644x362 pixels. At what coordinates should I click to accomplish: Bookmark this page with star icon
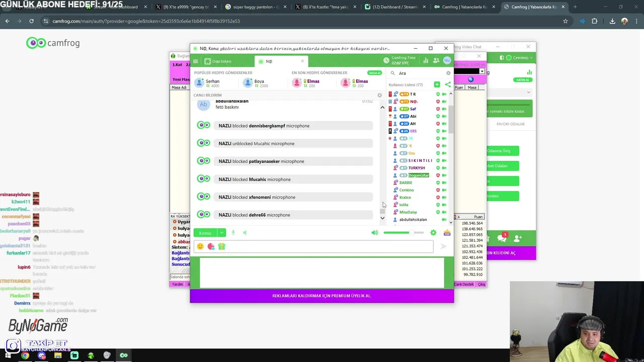(566, 21)
